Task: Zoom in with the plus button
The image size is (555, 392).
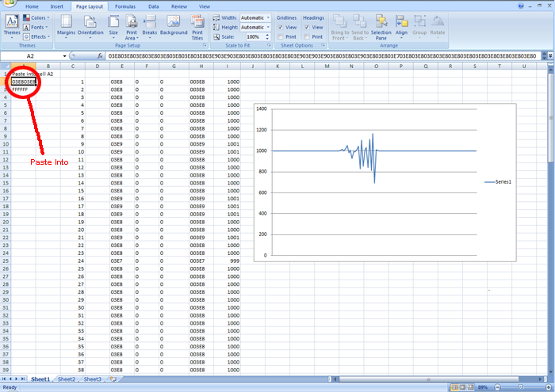Action: pos(548,387)
